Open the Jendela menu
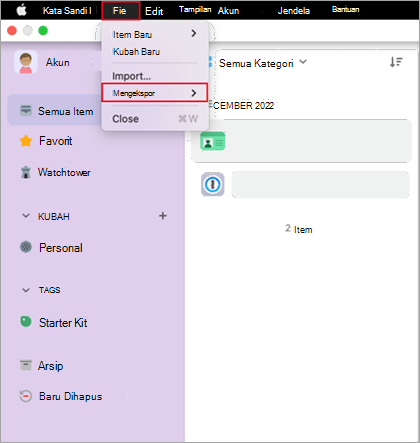The width and height of the screenshot is (420, 443). pyautogui.click(x=294, y=11)
